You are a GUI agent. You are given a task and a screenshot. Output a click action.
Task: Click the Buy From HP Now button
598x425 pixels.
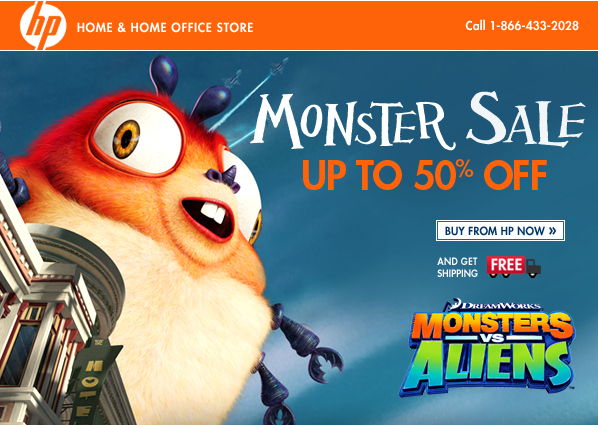click(x=500, y=230)
